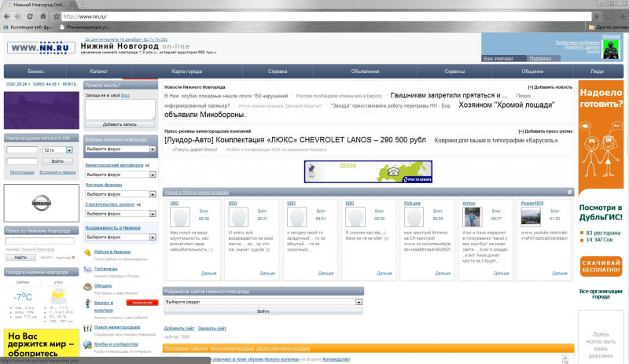Open the Сервисы menu item
Viewport: 629px width, 364px height.
click(x=454, y=72)
